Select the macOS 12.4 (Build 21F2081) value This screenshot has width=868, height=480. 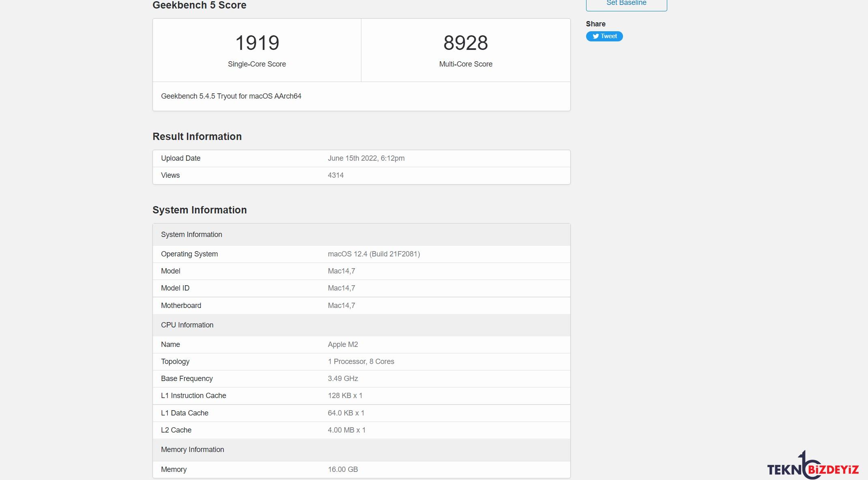click(x=374, y=254)
